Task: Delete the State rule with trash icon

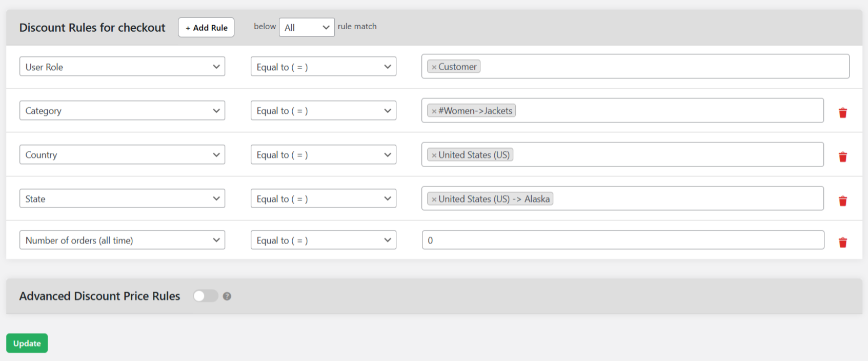Action: 842,201
